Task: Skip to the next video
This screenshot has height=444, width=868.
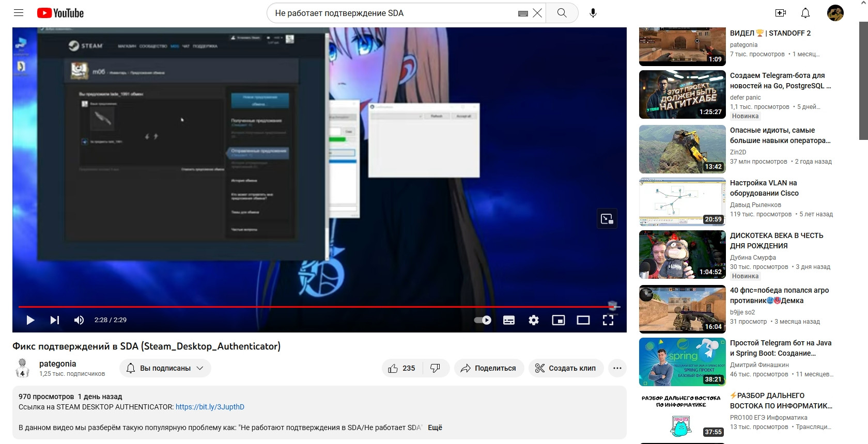Action: point(54,320)
